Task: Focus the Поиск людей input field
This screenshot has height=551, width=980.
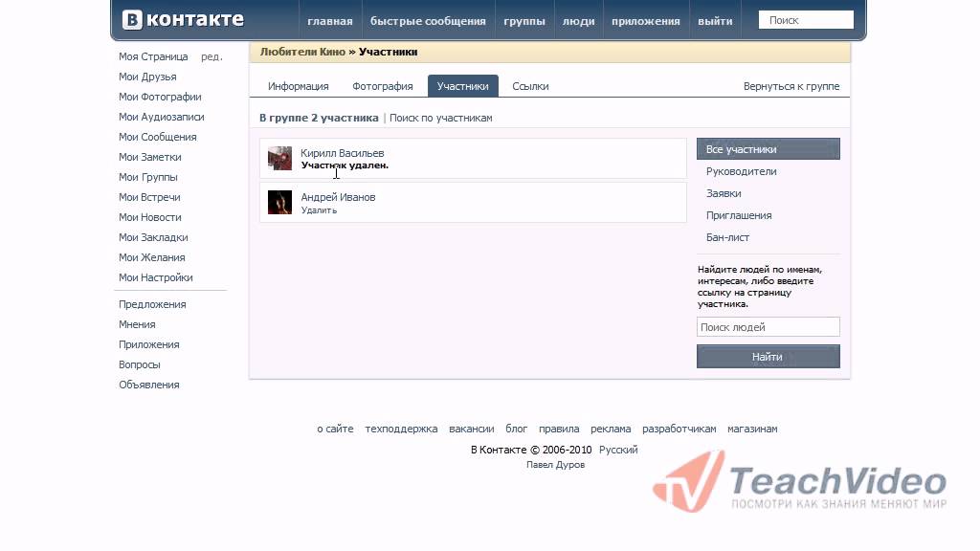Action: (768, 327)
